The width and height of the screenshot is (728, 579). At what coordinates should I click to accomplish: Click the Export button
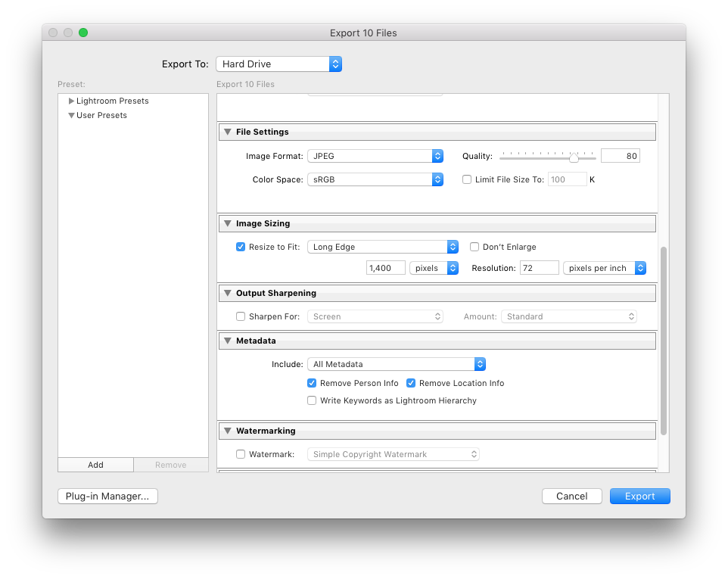click(x=639, y=496)
